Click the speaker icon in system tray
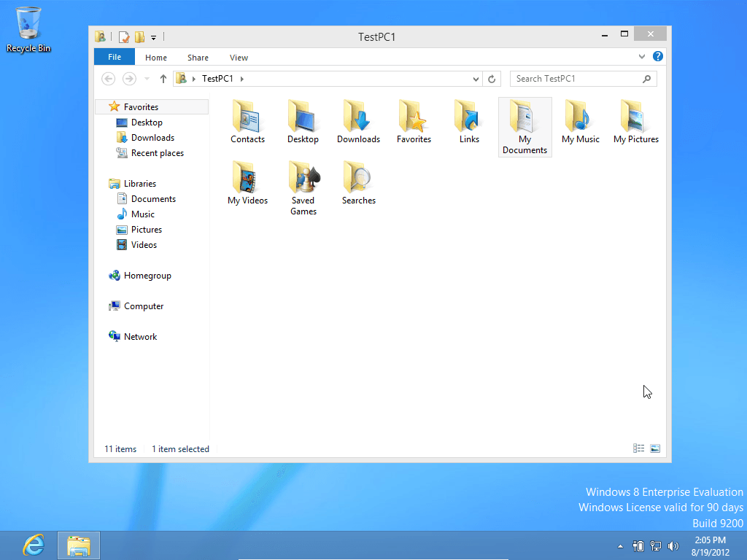Viewport: 747px width, 560px height. tap(673, 545)
